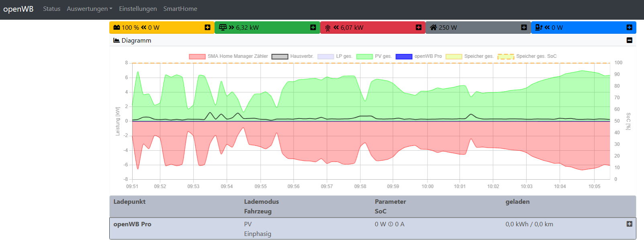Screen dimensions: 644x252
Task: Open the Auswertungen dropdown menu
Action: tap(90, 9)
